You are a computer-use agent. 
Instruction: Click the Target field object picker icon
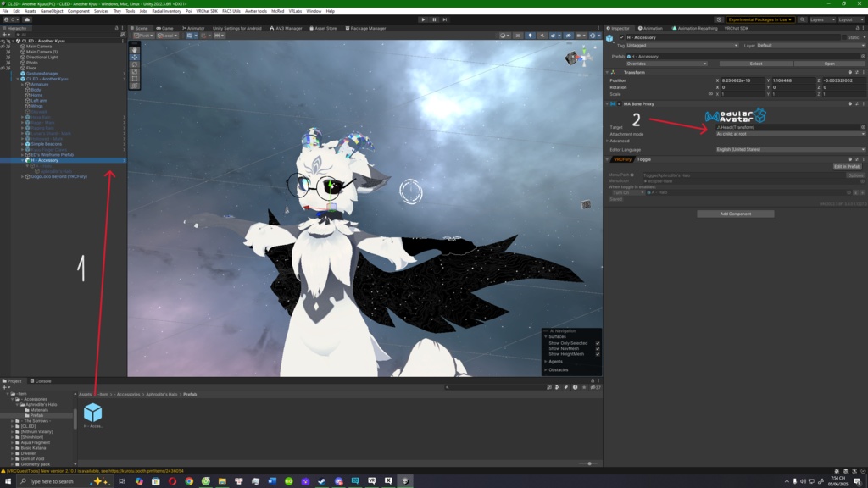[x=862, y=127]
